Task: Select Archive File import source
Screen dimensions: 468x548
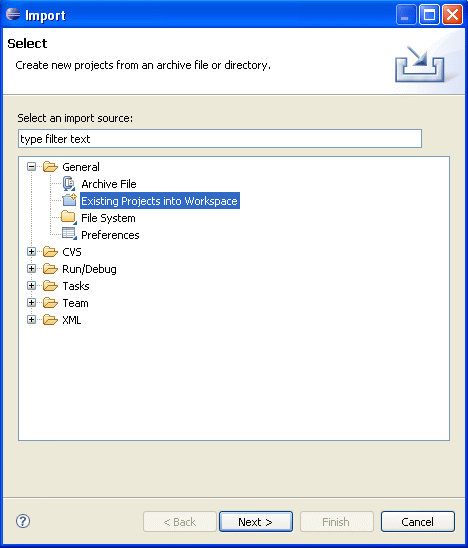Action: pos(109,184)
